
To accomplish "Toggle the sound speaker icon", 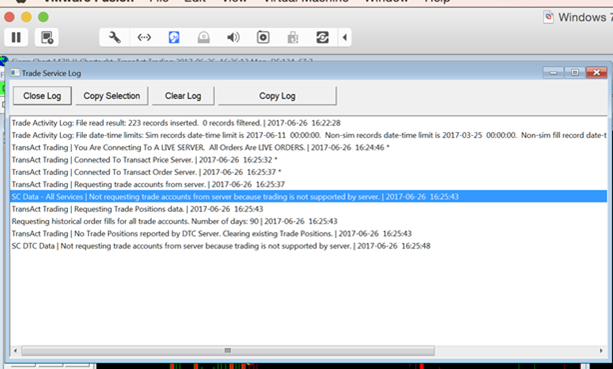I will click(233, 38).
